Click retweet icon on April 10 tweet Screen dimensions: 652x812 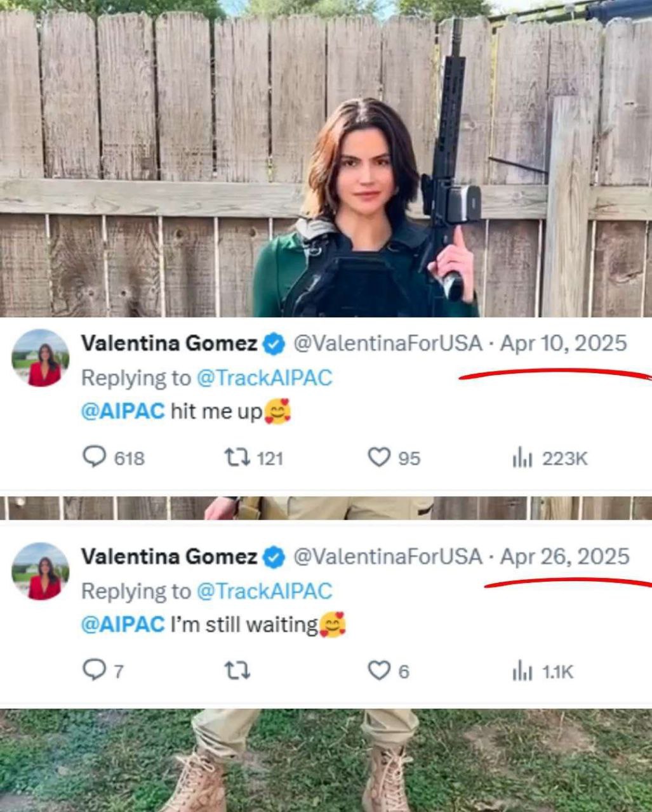pos(237,457)
